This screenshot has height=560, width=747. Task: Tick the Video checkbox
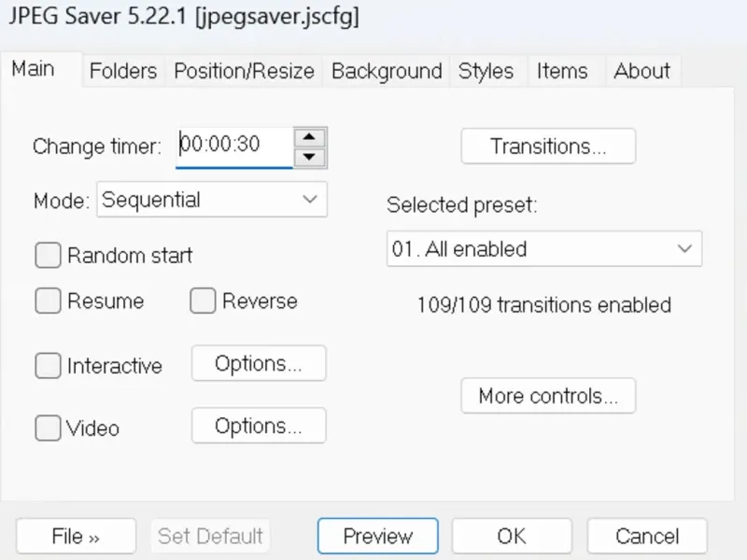[48, 428]
